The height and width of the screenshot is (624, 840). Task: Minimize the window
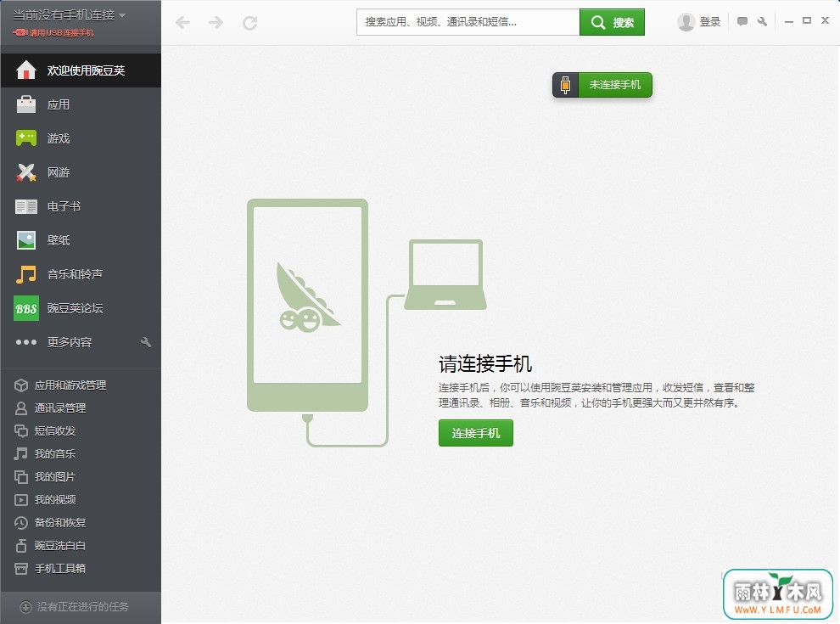tap(788, 21)
